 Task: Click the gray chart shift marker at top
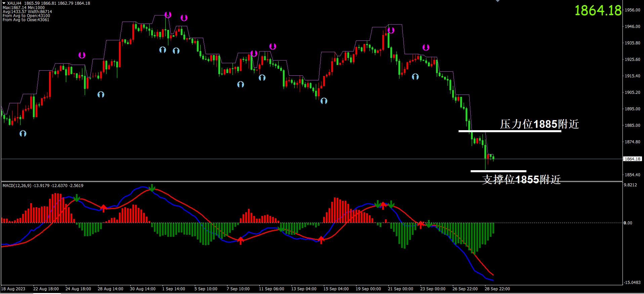498,1
